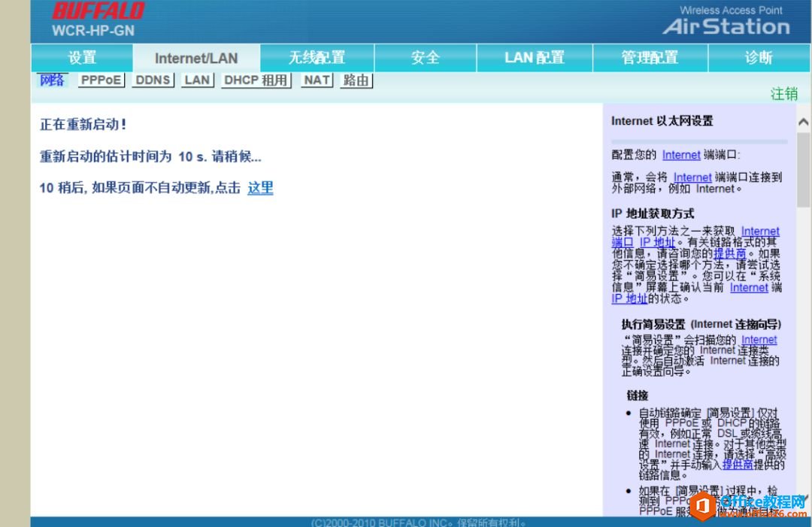Click Internet link in 配置您的 line

(x=681, y=155)
